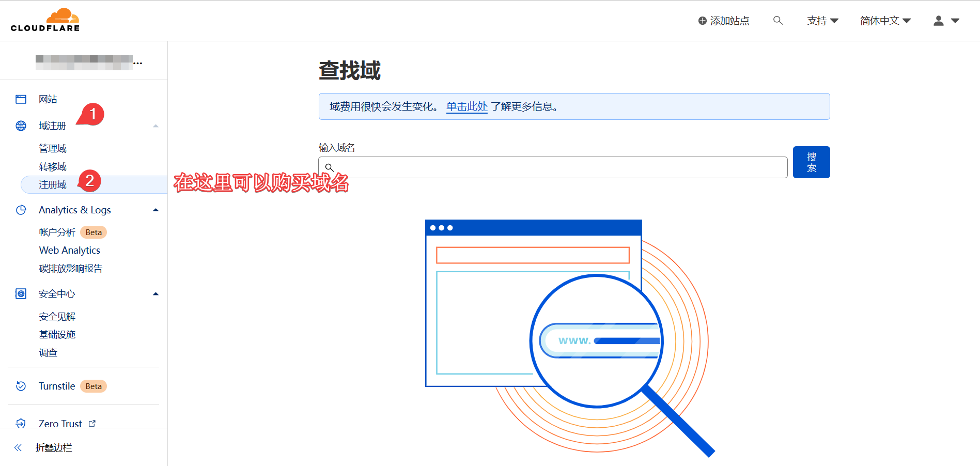Open Analytics & Logs menu label
This screenshot has height=466, width=980.
[x=75, y=210]
